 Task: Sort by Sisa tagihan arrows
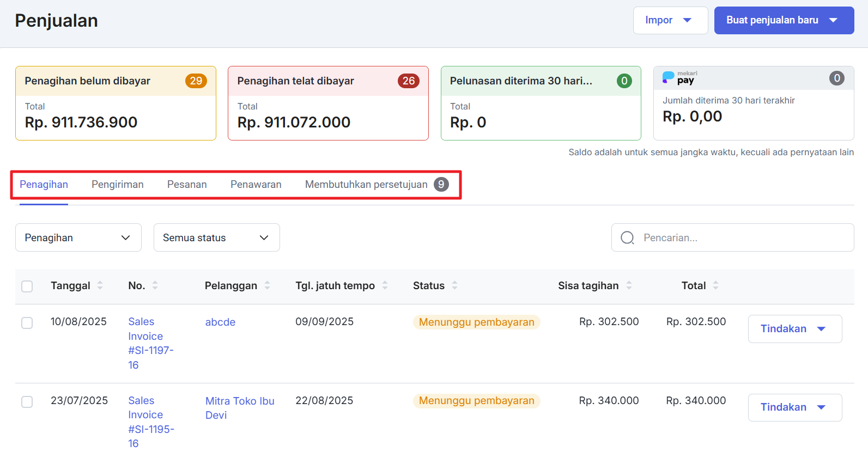[629, 285]
